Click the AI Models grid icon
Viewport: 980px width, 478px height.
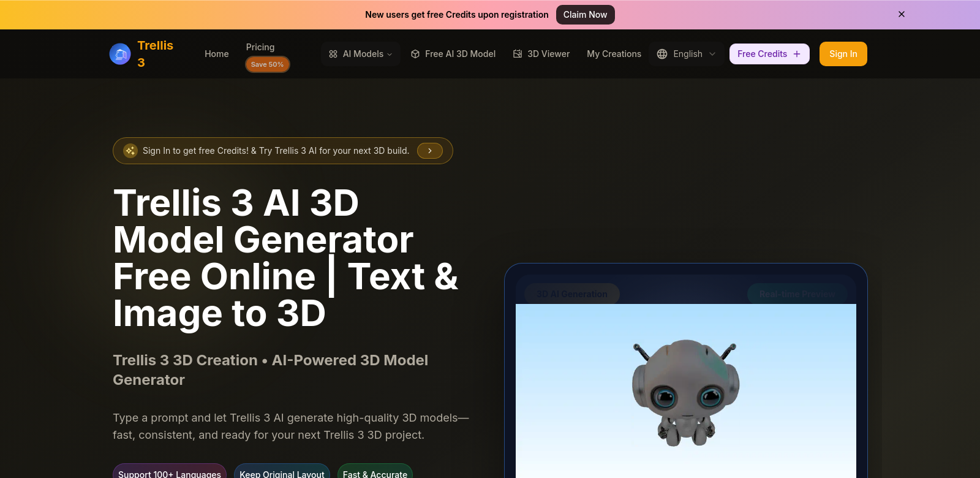(x=333, y=54)
